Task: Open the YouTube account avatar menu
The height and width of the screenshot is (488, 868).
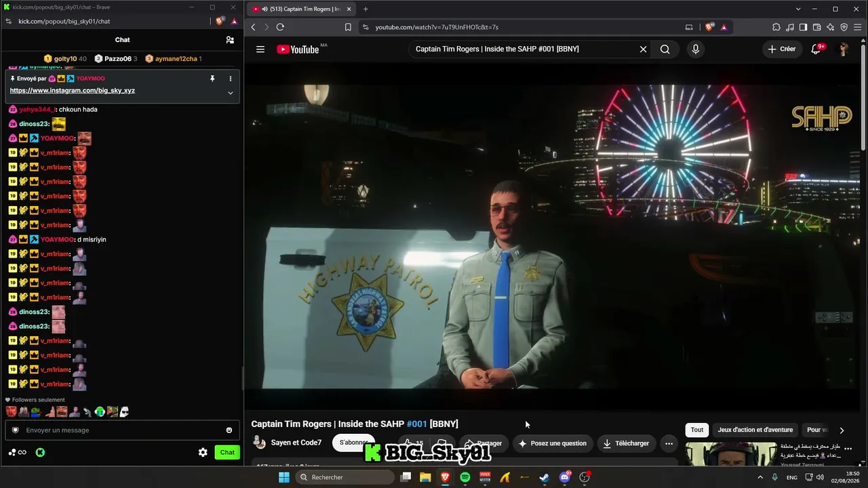Action: (844, 49)
